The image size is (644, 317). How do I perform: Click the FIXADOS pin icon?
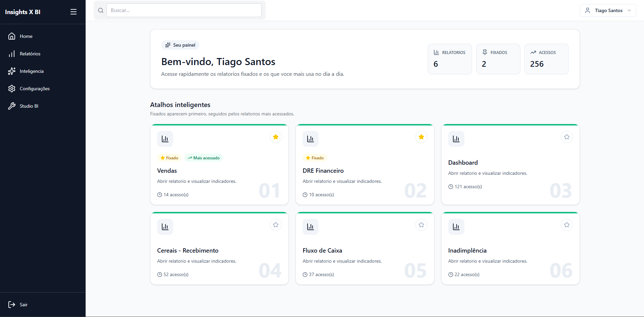[485, 52]
